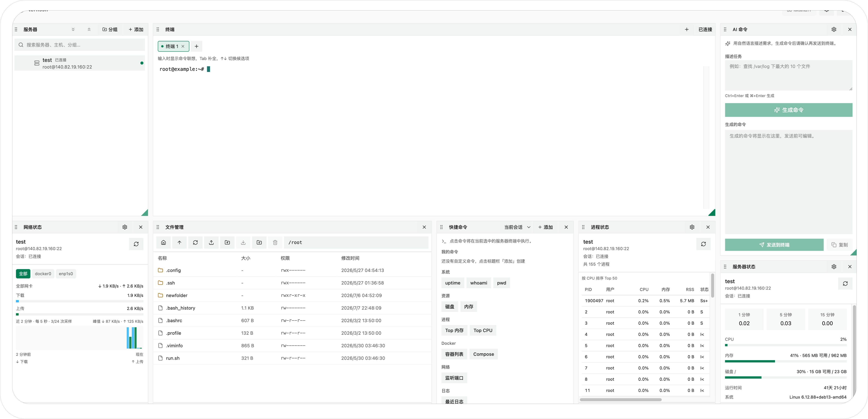This screenshot has height=419, width=868.
Task: Click the plus icon in terminal header
Action: click(x=686, y=29)
